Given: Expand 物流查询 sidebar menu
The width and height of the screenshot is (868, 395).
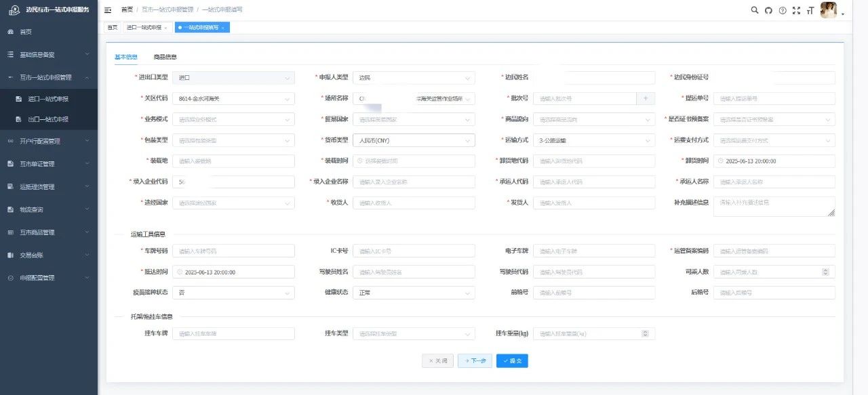Looking at the screenshot, I should (47, 209).
